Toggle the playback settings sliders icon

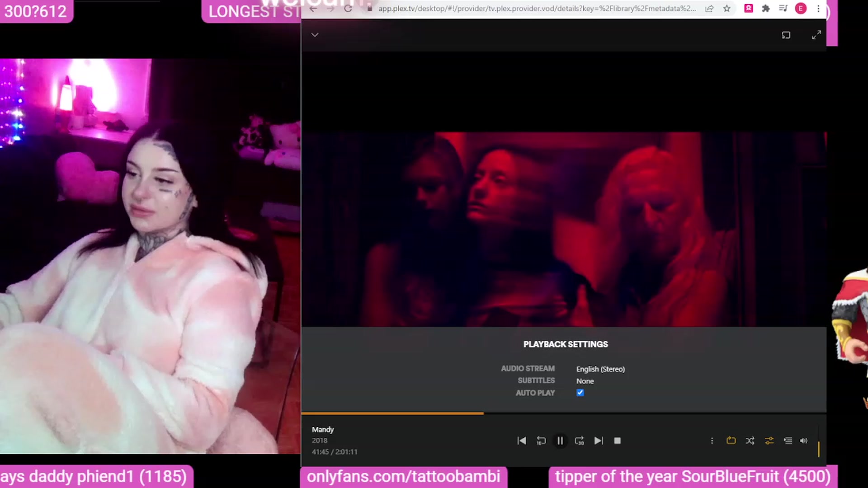pyautogui.click(x=769, y=441)
